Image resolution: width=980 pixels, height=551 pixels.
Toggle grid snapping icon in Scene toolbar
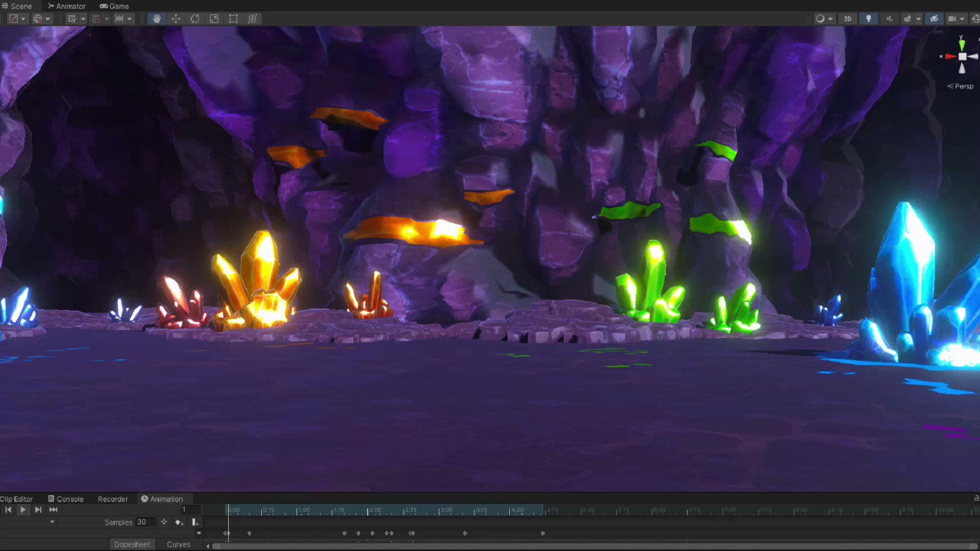(x=95, y=19)
